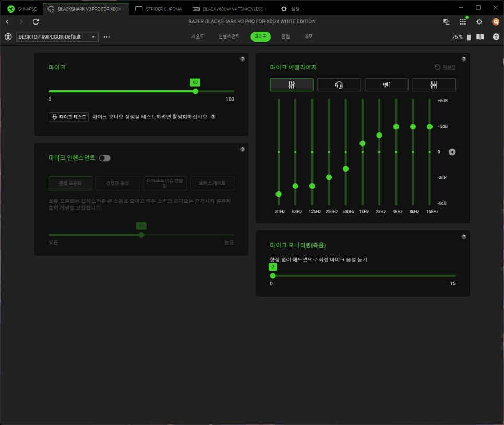This screenshot has width=504, height=425.
Task: Enable the 볼륨 표준화 option
Action: pyautogui.click(x=70, y=183)
